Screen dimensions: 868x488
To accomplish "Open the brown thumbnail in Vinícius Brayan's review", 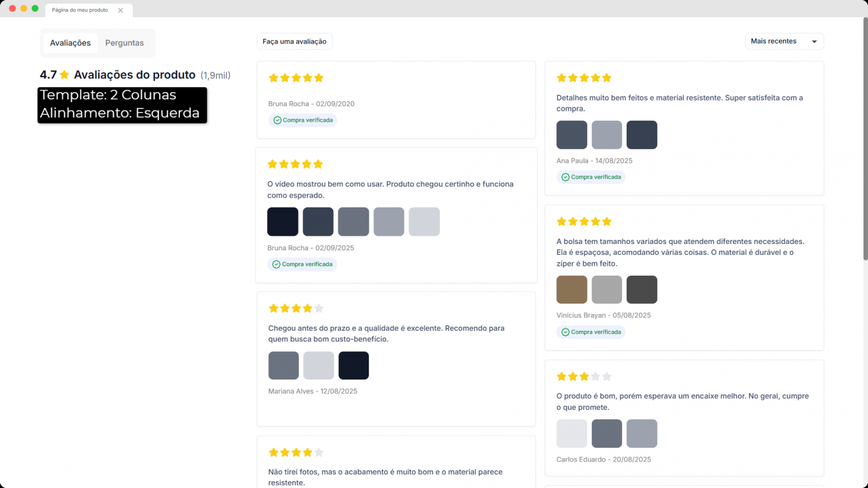I will [x=572, y=289].
